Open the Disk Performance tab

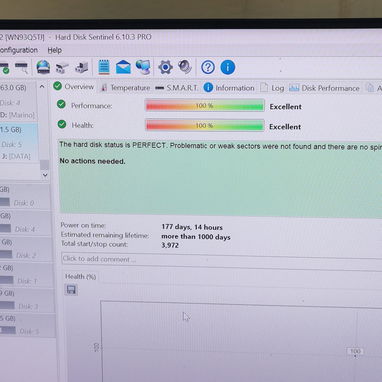click(324, 88)
